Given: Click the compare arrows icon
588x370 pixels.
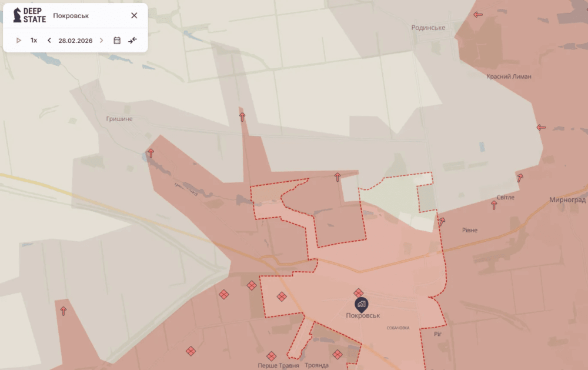Looking at the screenshot, I should click(132, 41).
